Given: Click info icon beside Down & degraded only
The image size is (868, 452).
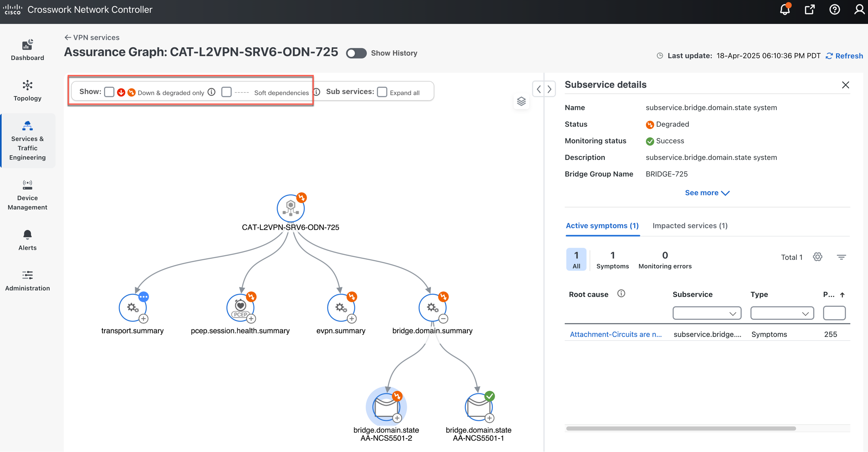Looking at the screenshot, I should coord(212,92).
